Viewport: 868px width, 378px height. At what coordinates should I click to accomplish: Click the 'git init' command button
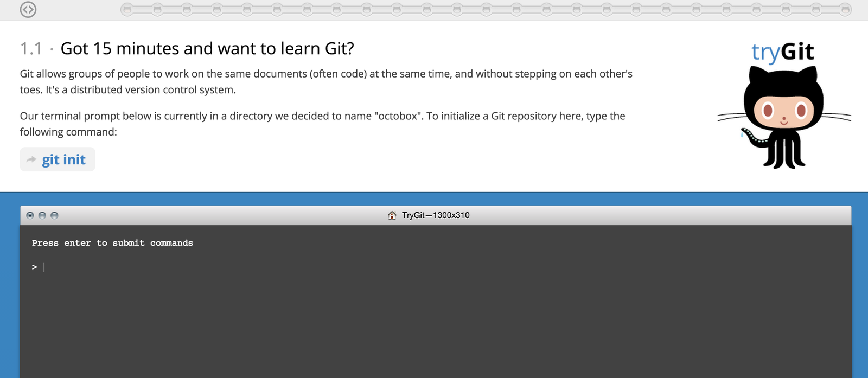(63, 159)
